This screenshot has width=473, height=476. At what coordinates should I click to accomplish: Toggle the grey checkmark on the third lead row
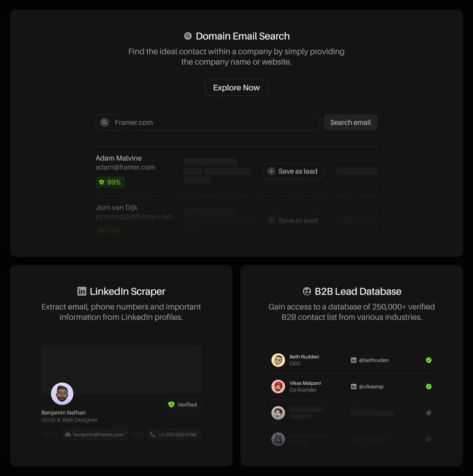pyautogui.click(x=428, y=413)
